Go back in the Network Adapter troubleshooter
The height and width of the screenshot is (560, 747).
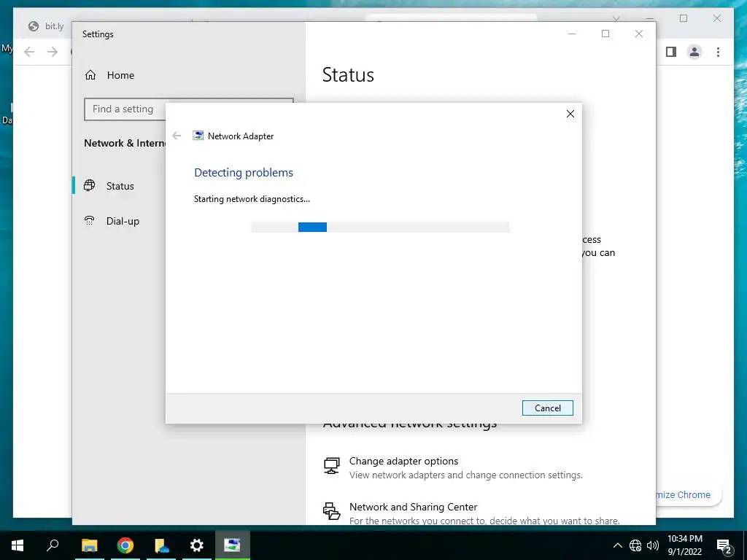point(177,136)
